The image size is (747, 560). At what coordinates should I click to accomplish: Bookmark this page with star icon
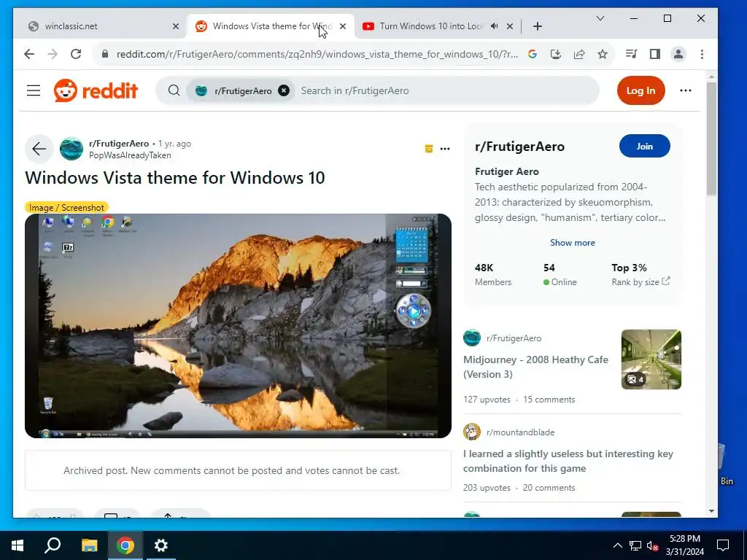pos(603,54)
